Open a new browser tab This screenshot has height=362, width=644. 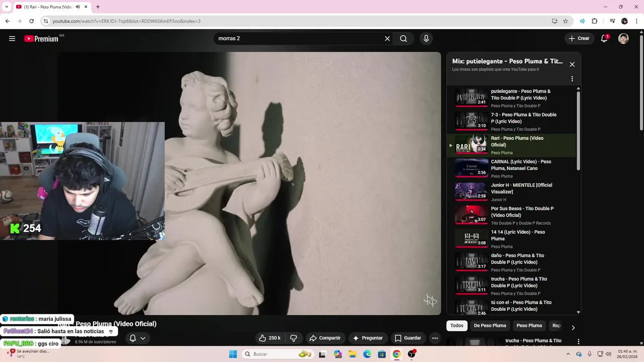tap(98, 7)
